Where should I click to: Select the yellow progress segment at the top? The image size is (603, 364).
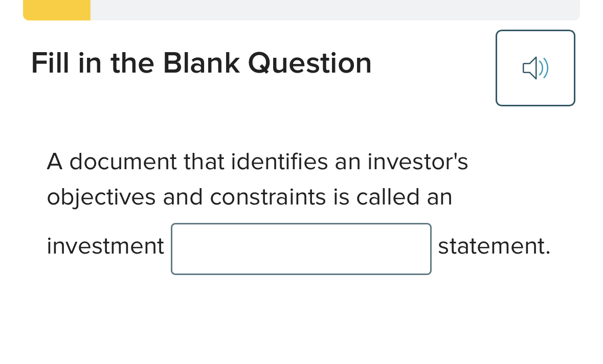tap(56, 10)
